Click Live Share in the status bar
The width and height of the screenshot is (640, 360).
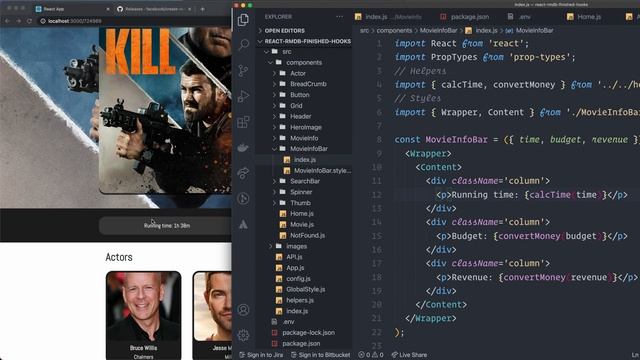409,355
